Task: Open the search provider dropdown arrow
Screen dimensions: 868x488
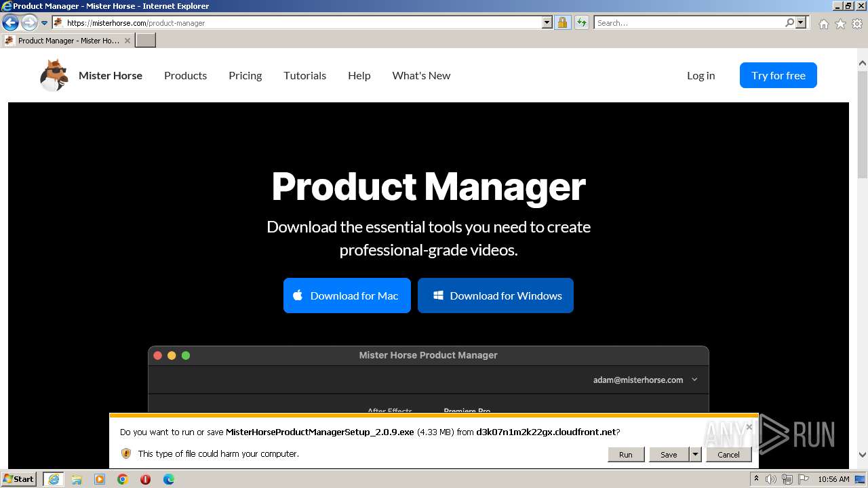Action: [x=801, y=22]
